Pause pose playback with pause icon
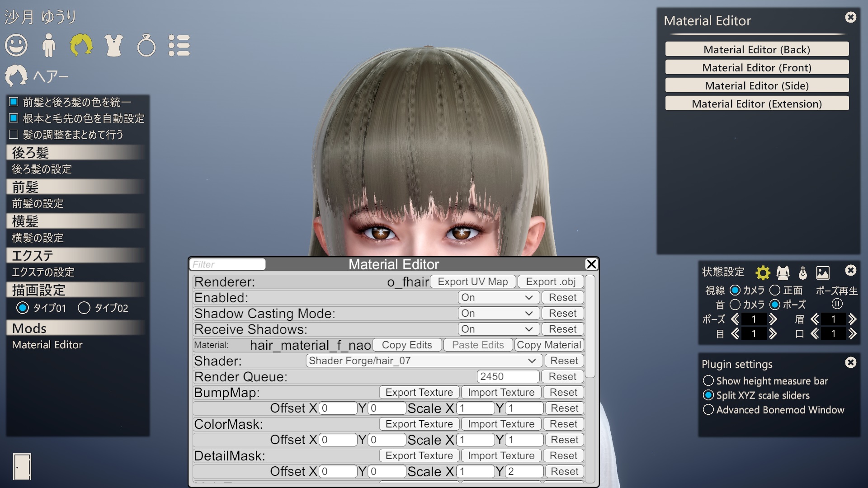The width and height of the screenshot is (868, 488). (x=837, y=304)
